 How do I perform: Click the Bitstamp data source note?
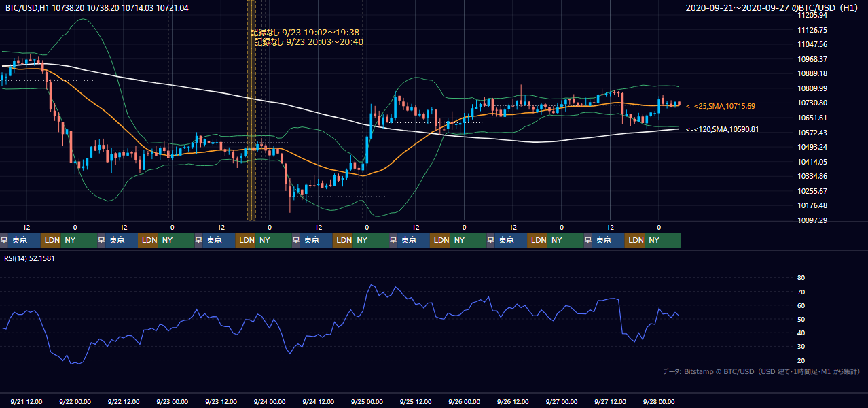[761, 372]
